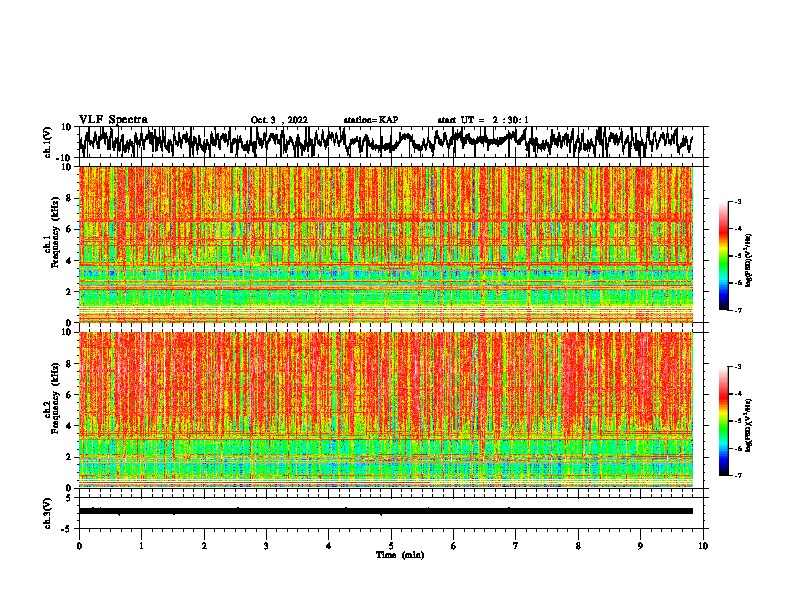Click the ch.1 colorbar log(PSD) label

pyautogui.click(x=749, y=261)
